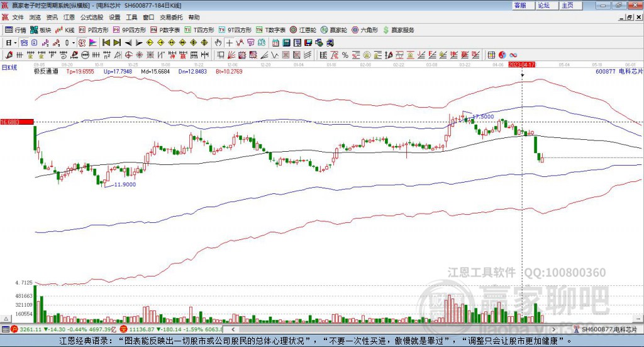The image size is (644, 347).
Task: Click the 客服 customer service button
Action: (523, 5)
